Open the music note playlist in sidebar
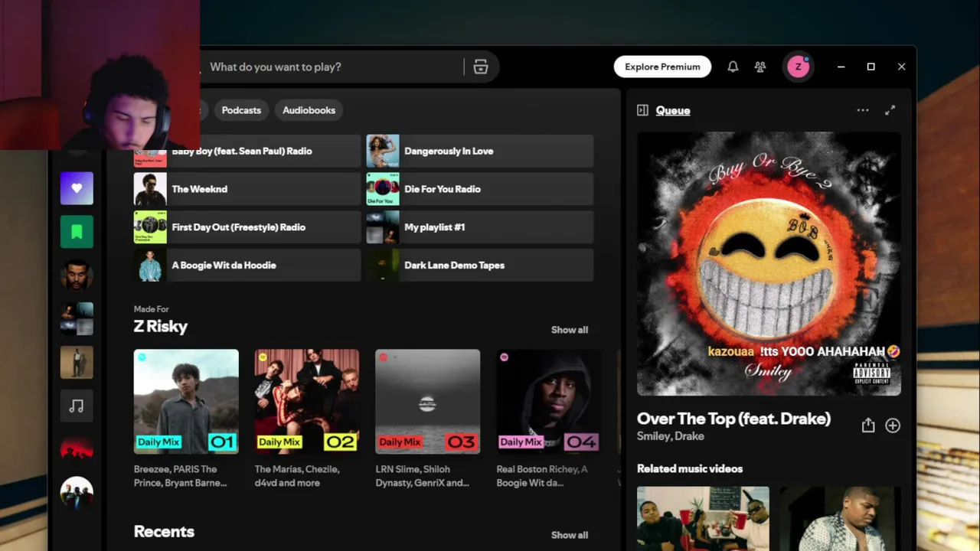Screen dimensions: 980x551 [77, 406]
